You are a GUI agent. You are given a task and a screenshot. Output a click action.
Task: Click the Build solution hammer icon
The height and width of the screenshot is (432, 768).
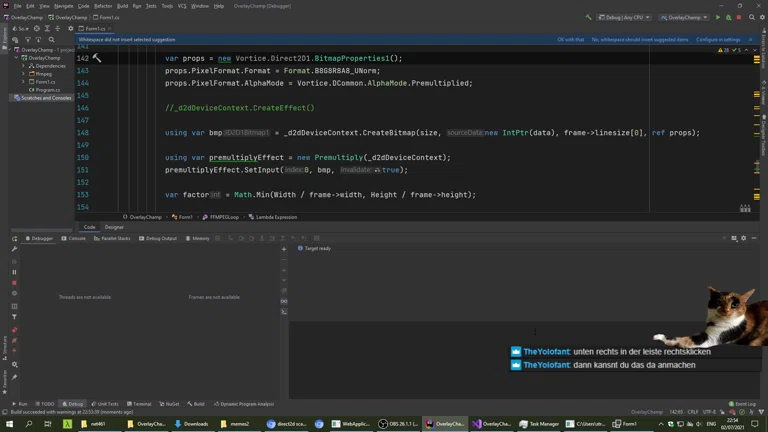tap(588, 17)
